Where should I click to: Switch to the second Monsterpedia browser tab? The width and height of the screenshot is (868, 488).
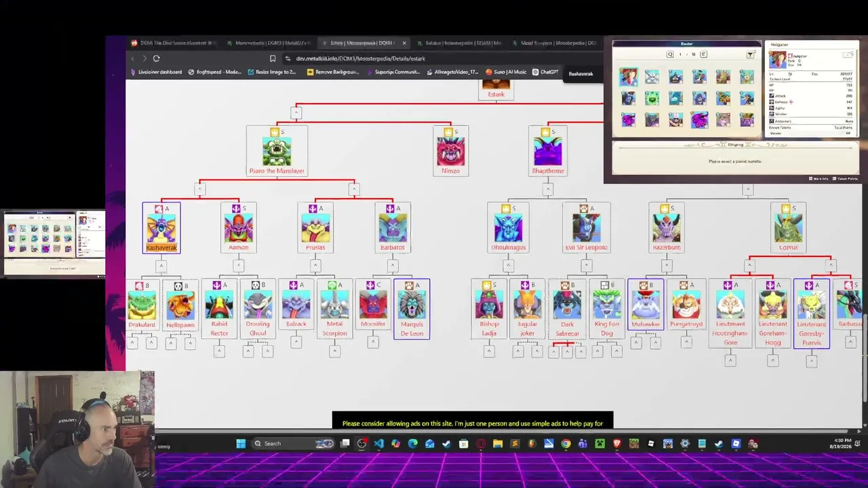click(269, 43)
